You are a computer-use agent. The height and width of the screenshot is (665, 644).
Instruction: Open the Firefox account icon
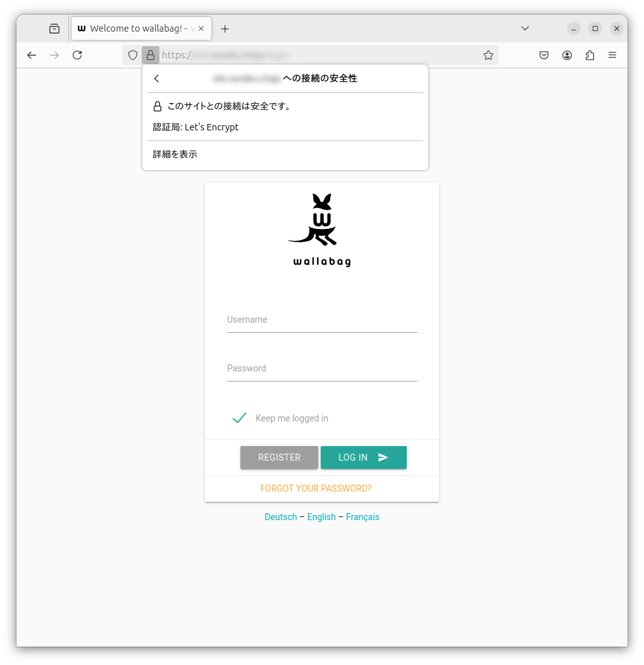(567, 55)
